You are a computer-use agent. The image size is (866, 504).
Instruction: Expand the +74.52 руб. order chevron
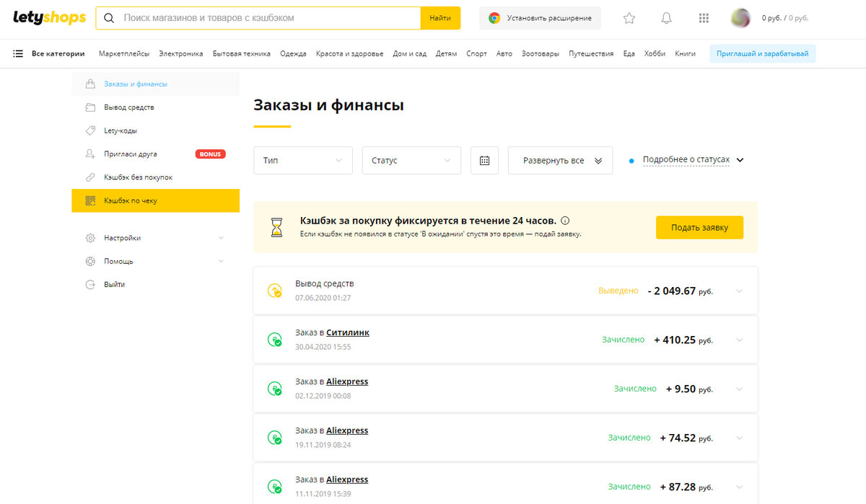tap(739, 438)
